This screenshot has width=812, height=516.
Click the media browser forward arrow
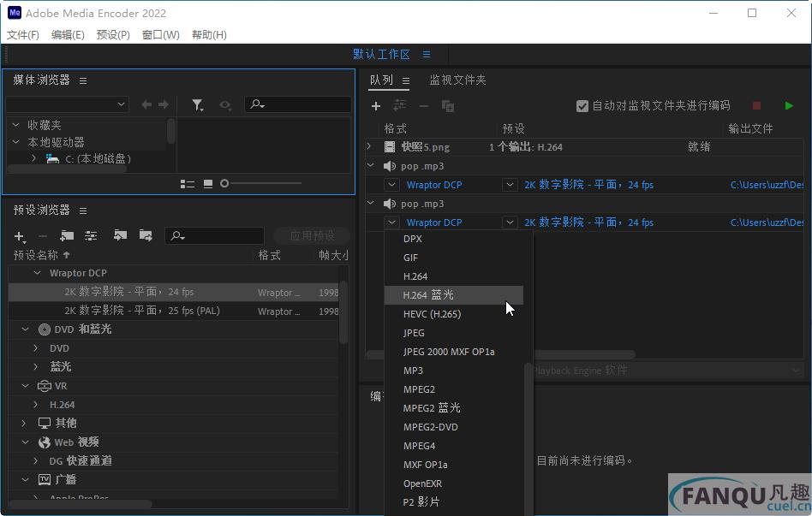click(164, 104)
